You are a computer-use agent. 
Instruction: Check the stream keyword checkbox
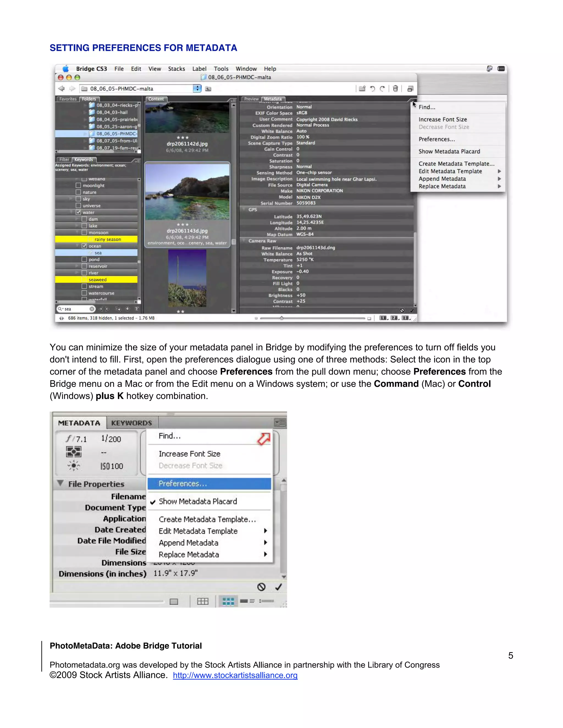coord(84,286)
